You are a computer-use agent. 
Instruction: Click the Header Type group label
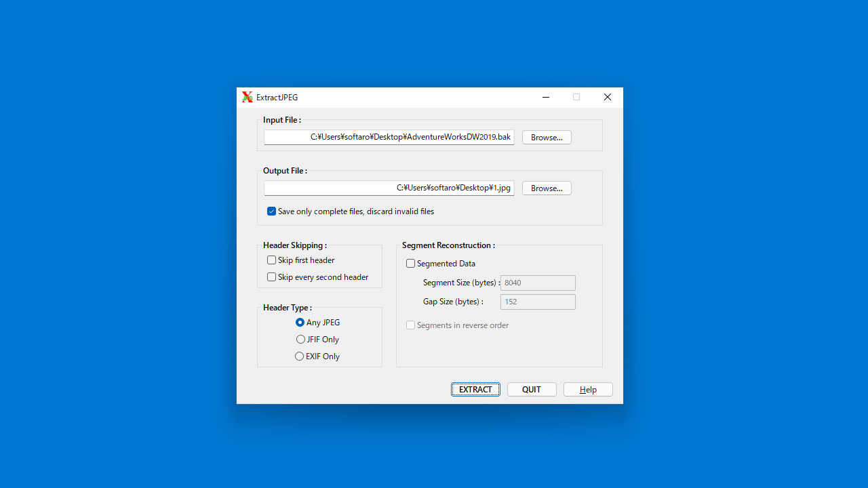pyautogui.click(x=288, y=308)
